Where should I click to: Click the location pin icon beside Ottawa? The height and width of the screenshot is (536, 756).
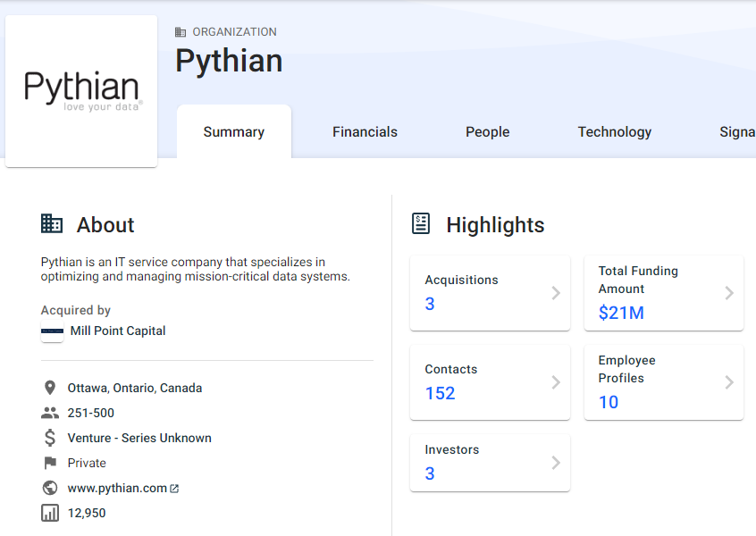[x=50, y=388]
